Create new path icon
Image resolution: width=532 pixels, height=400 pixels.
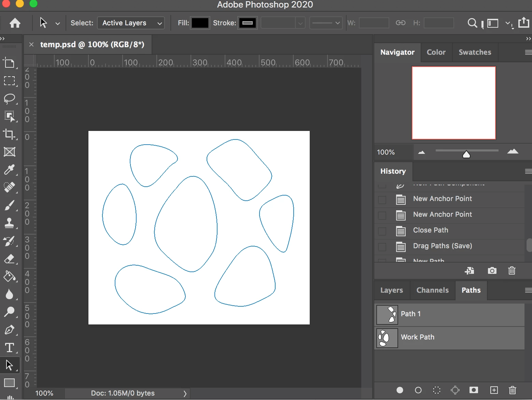pos(494,390)
